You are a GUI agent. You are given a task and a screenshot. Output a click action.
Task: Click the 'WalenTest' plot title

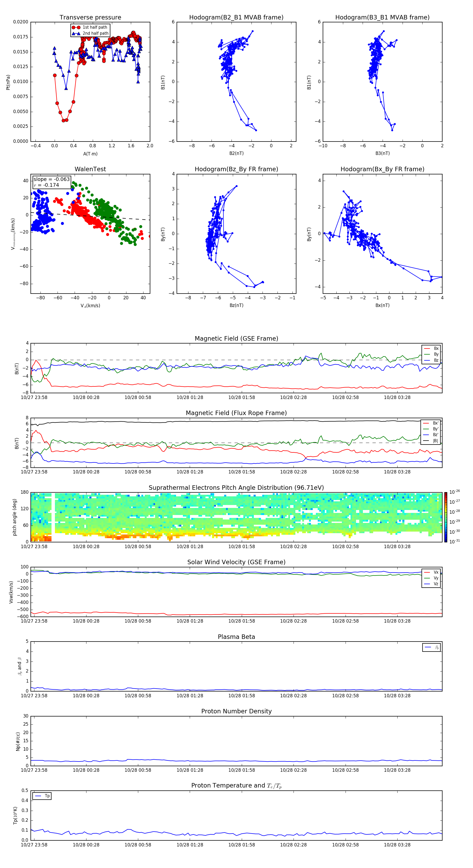pos(90,169)
